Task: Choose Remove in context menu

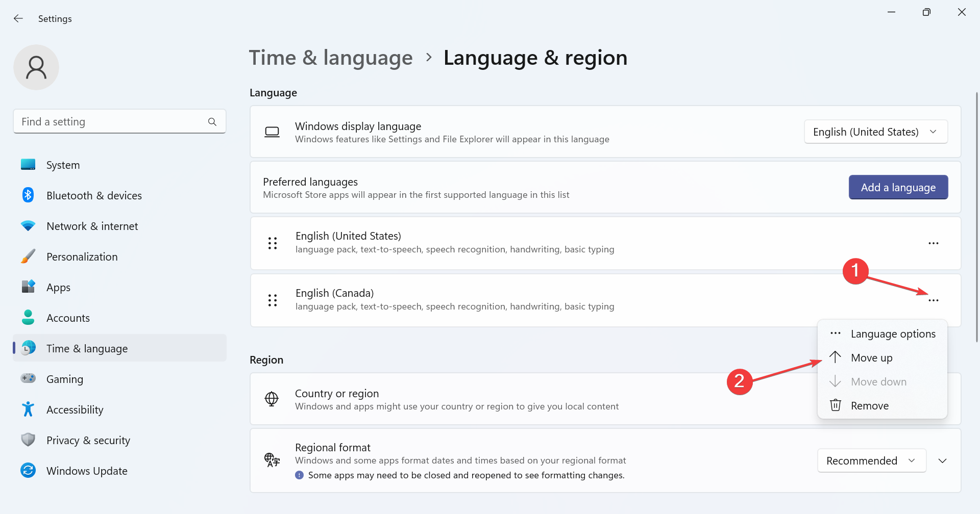Action: 883,405
